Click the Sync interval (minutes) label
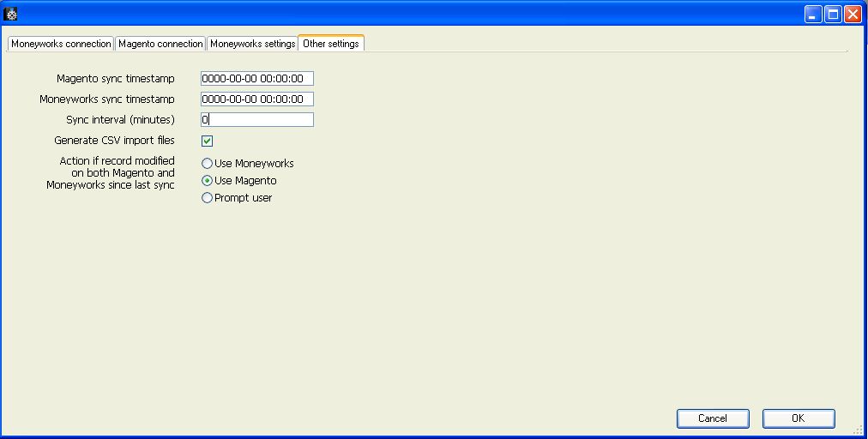868x439 pixels. click(x=120, y=119)
